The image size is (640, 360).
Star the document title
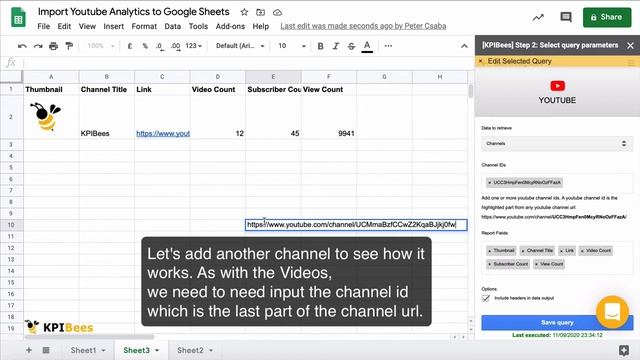pos(244,12)
